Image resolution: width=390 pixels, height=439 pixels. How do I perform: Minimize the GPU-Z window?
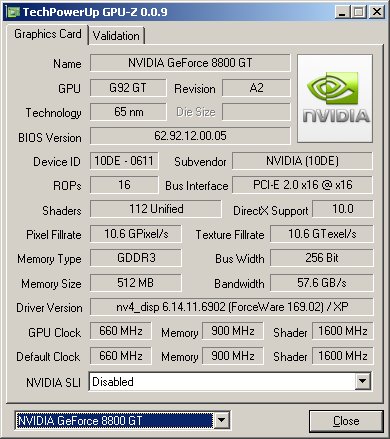pos(342,12)
